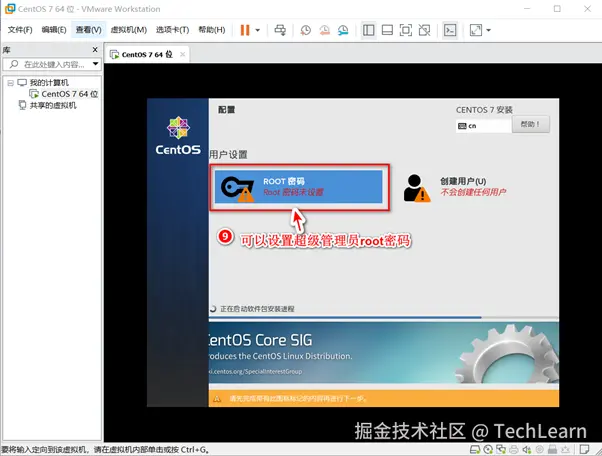Toggle the thumbnail bar view icon

point(387,30)
